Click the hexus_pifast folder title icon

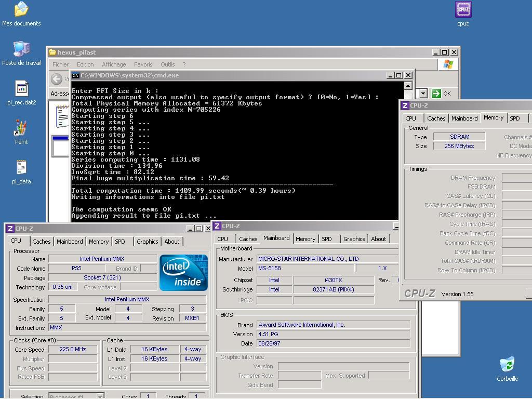[x=52, y=52]
